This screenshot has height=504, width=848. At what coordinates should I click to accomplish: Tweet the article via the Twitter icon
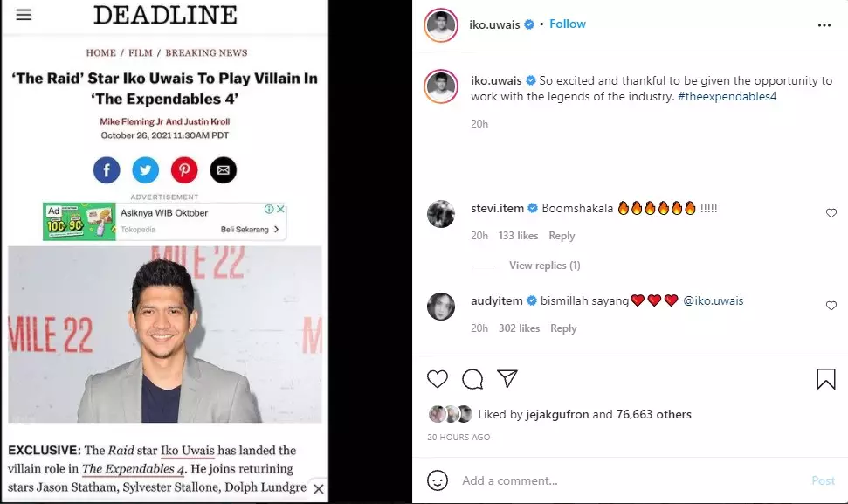145,169
